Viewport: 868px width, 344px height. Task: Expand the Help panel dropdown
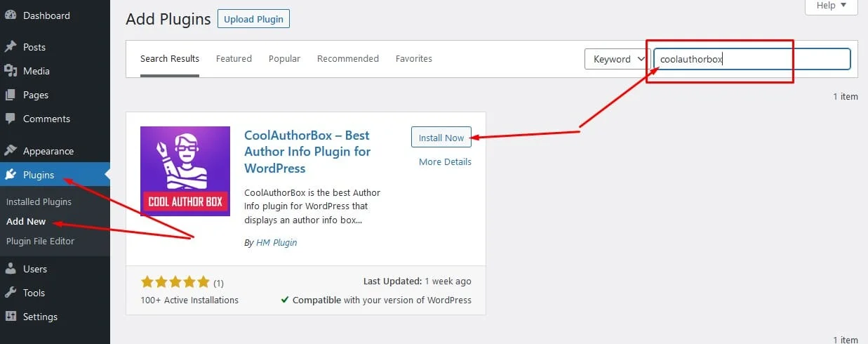831,6
